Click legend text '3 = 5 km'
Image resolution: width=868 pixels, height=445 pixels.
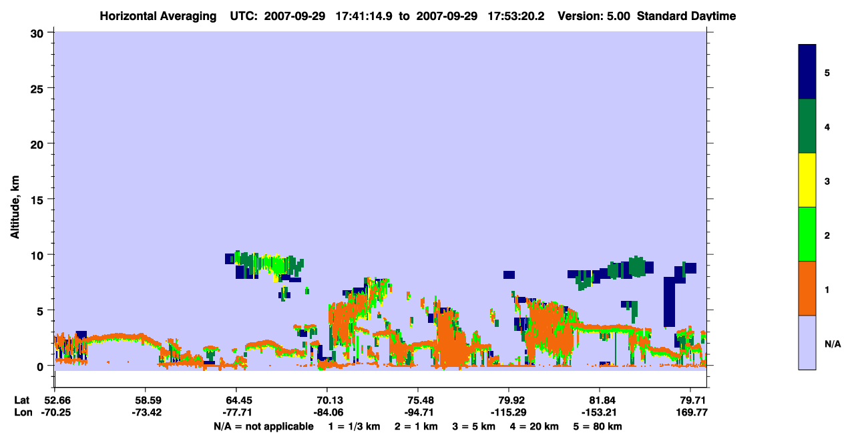[x=474, y=426]
